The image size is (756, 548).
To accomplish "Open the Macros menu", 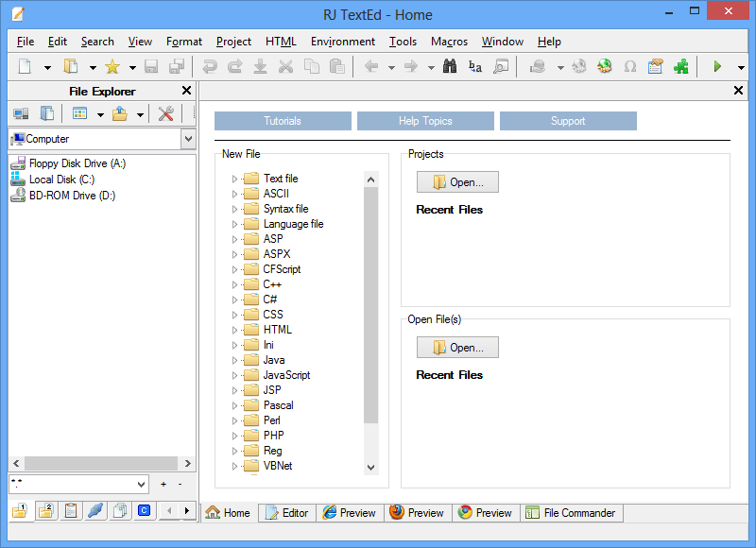I will click(450, 42).
